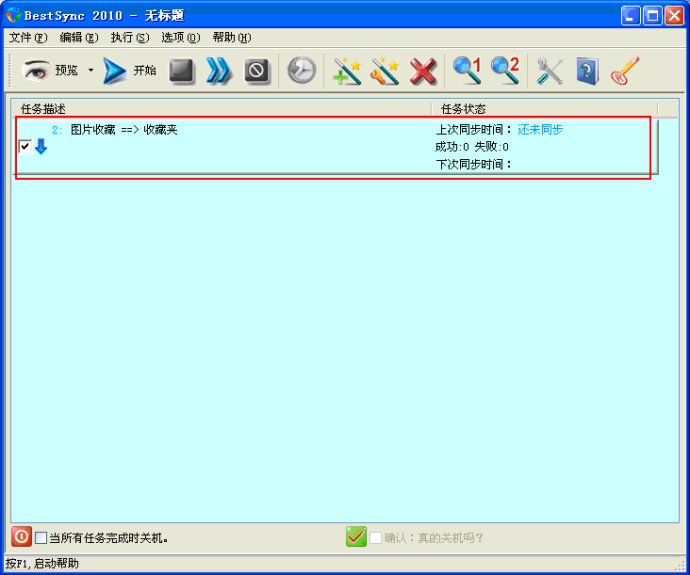Click the magnifier icon labeled 2
The image size is (690, 575).
coord(505,70)
